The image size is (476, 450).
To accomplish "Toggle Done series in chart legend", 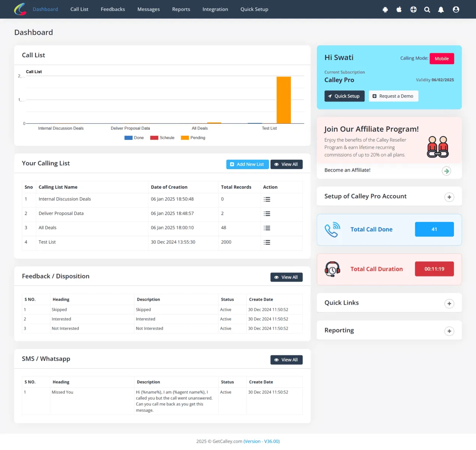I will click(134, 138).
